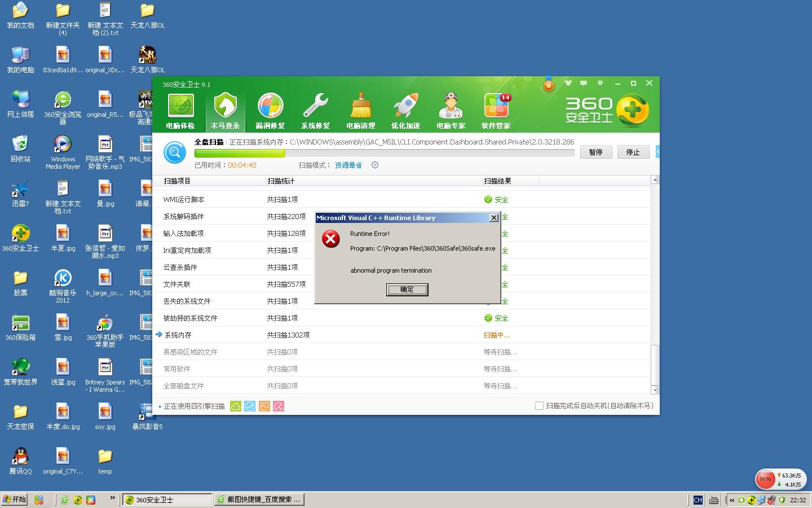Click the 暂停 scan button
This screenshot has height=508, width=812.
click(x=596, y=152)
